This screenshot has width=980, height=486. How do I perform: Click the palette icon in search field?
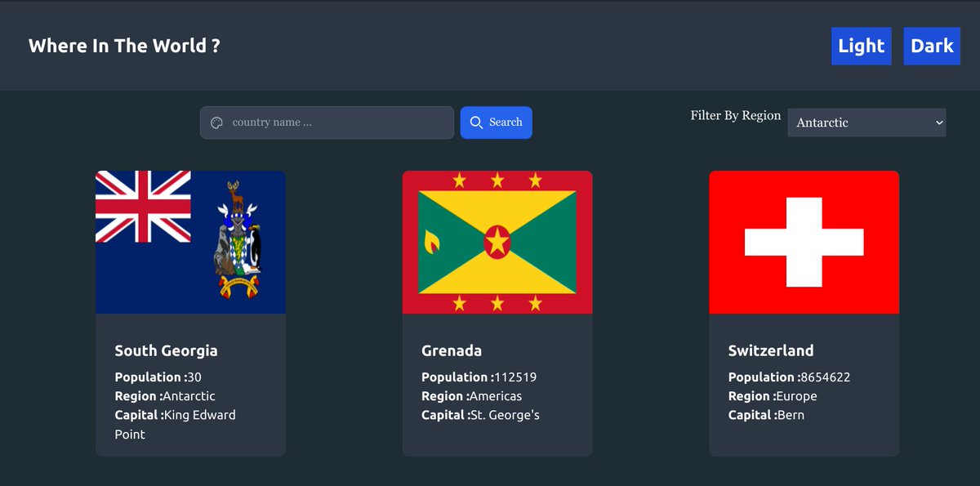pyautogui.click(x=216, y=123)
